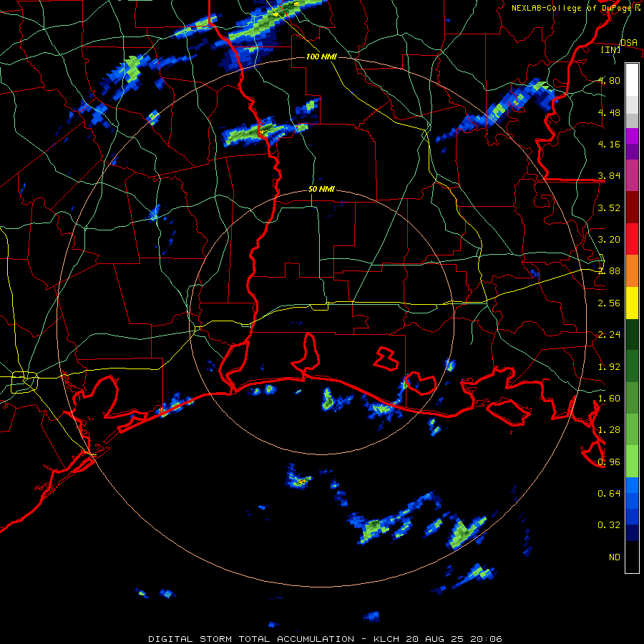Image resolution: width=644 pixels, height=644 pixels.
Task: Click the KLCH station identifier in the caption
Action: (x=386, y=639)
